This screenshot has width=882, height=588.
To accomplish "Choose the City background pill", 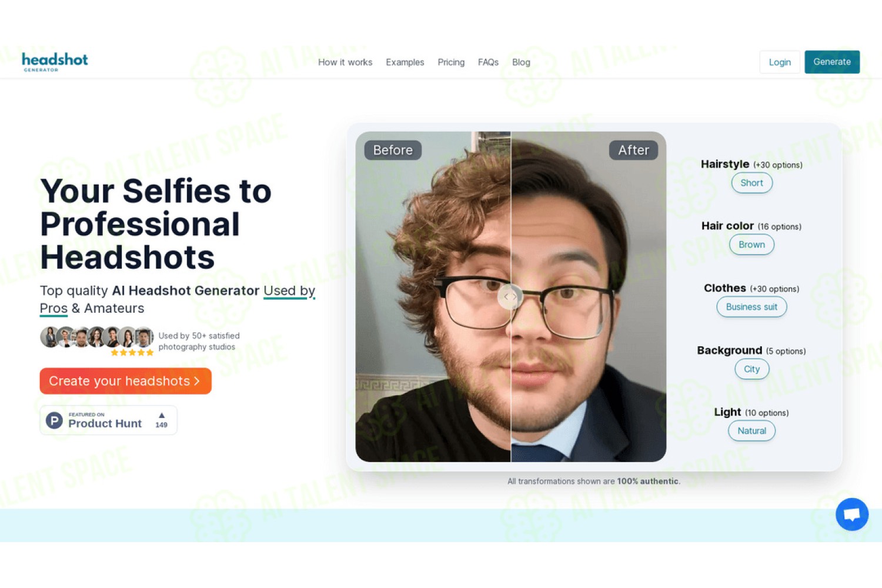I will click(x=751, y=369).
